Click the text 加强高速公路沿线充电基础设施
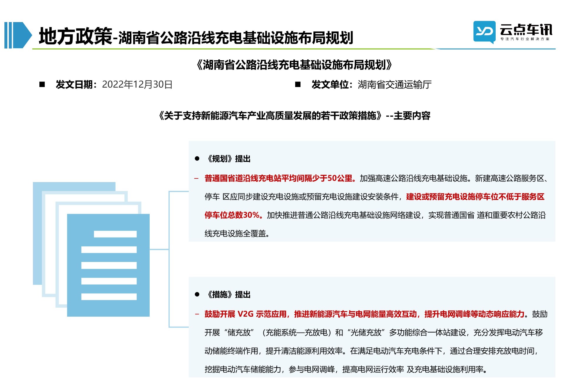Image resolution: width=588 pixels, height=392 pixels. tap(413, 178)
